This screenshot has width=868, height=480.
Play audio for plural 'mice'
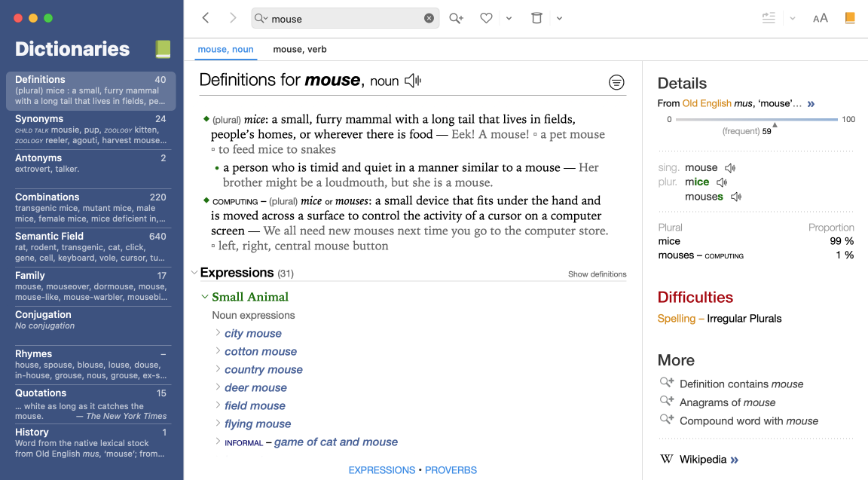tap(722, 182)
